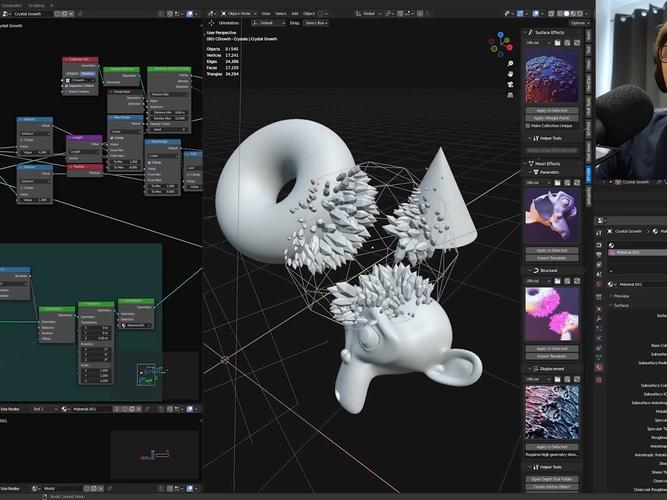Screen dimensions: 667x500
Task: Open folder icon in Structural panel
Action: 558,281
